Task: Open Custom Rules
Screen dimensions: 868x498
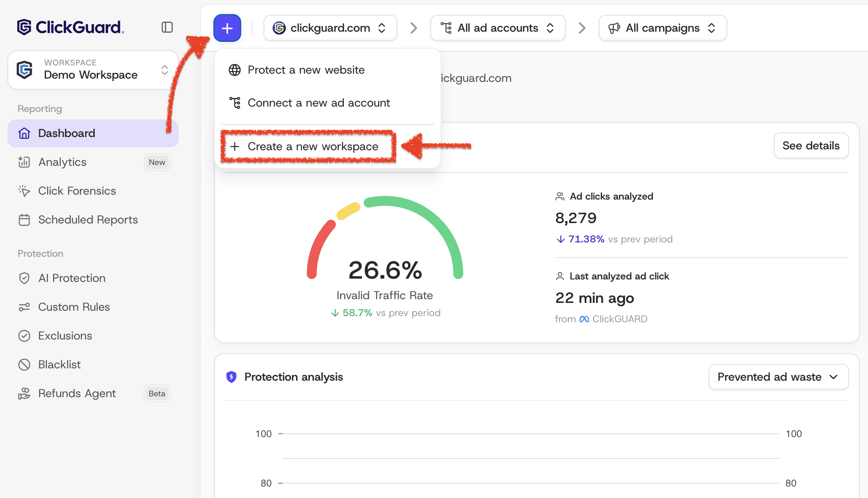Action: (93, 307)
